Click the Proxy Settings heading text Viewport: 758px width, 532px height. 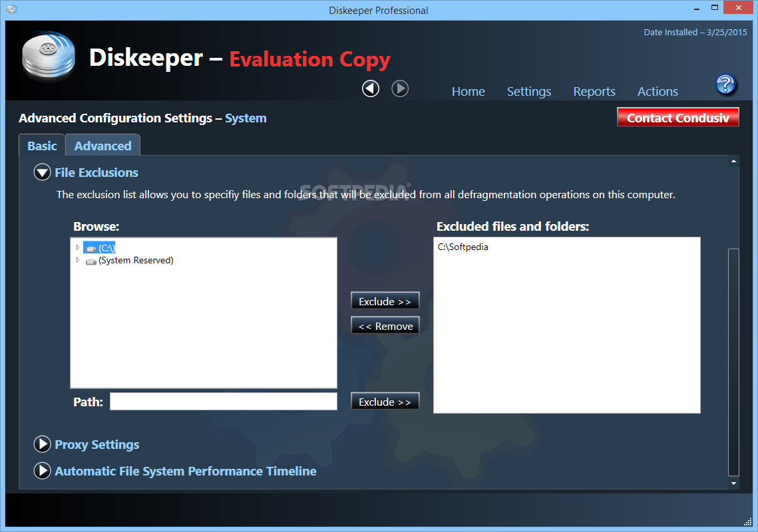click(96, 444)
